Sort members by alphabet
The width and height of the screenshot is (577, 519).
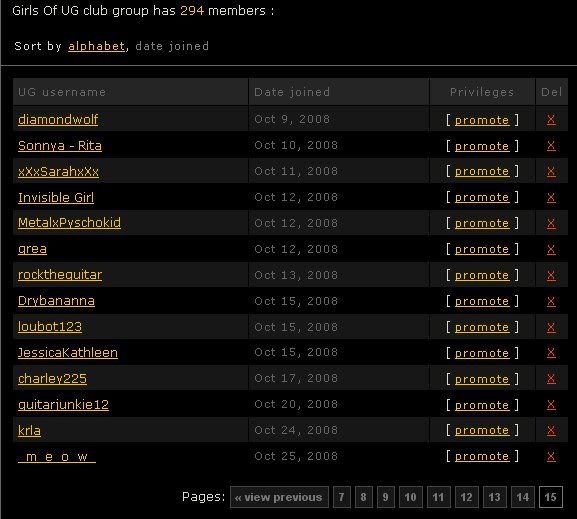[x=96, y=46]
